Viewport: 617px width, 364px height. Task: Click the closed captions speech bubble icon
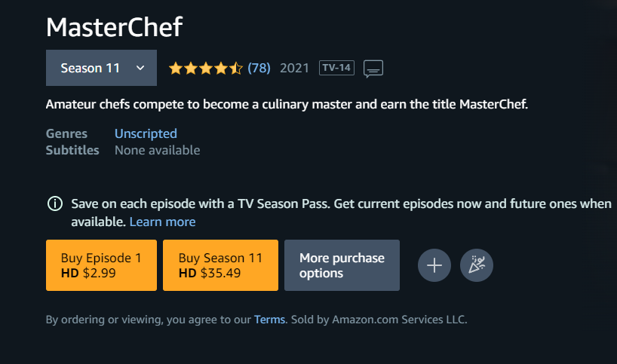[x=373, y=69]
